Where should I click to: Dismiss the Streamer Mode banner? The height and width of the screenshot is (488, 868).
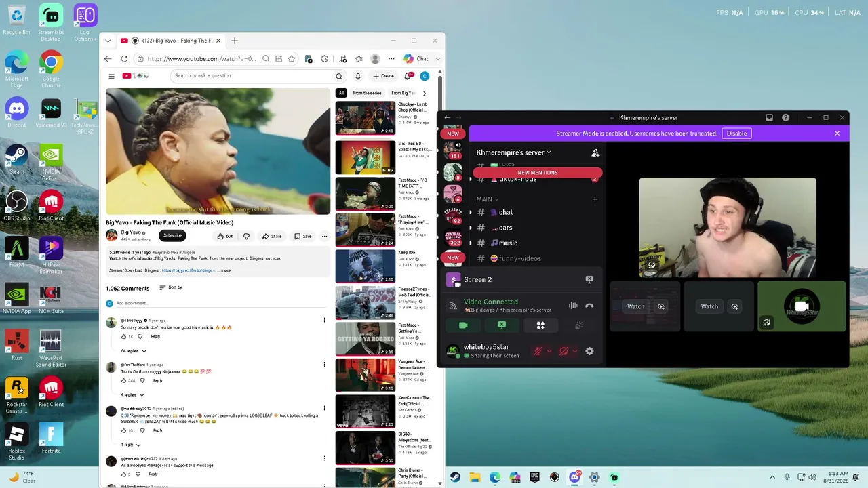pyautogui.click(x=837, y=134)
